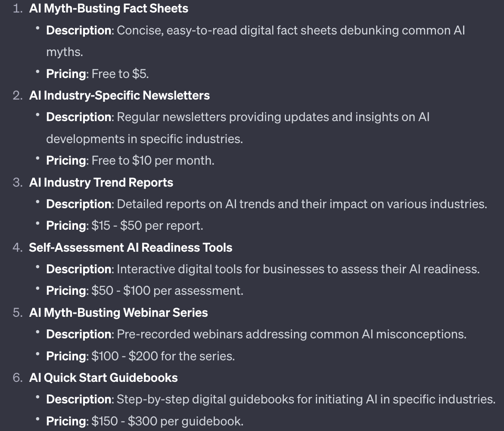Select the 'AI Industry Trend Reports' title
This screenshot has width=504, height=431.
101,182
